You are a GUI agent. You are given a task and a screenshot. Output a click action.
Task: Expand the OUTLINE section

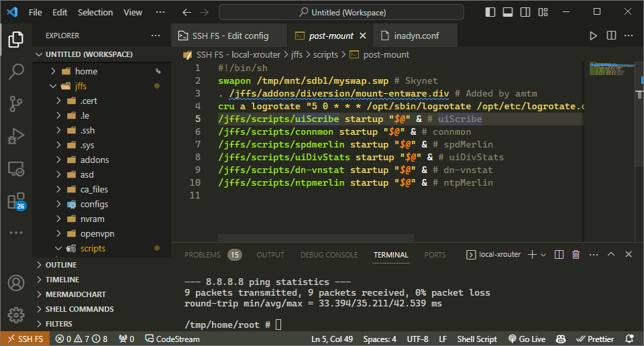point(61,265)
